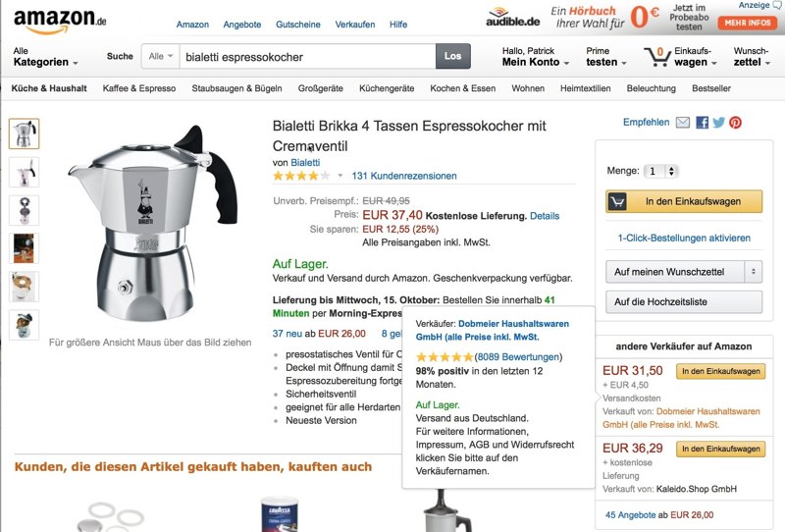Click the Los search button
This screenshot has width=785, height=532.
point(452,56)
